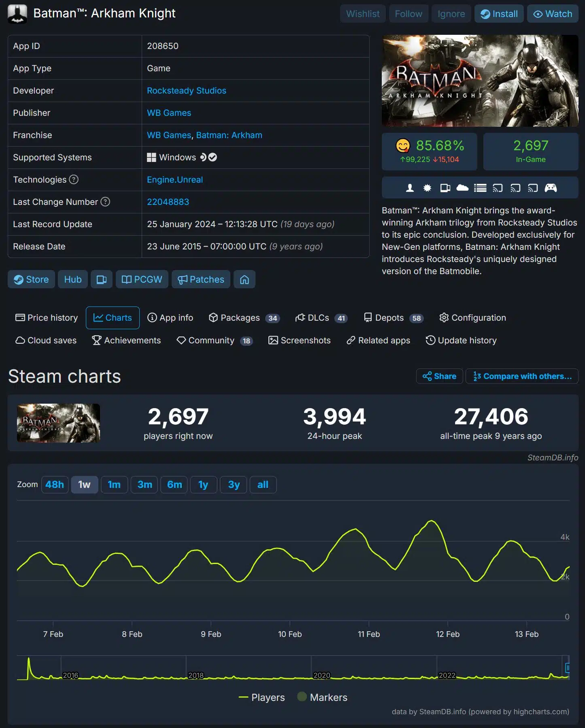Click the Windows logo in Supported Systems

151,158
